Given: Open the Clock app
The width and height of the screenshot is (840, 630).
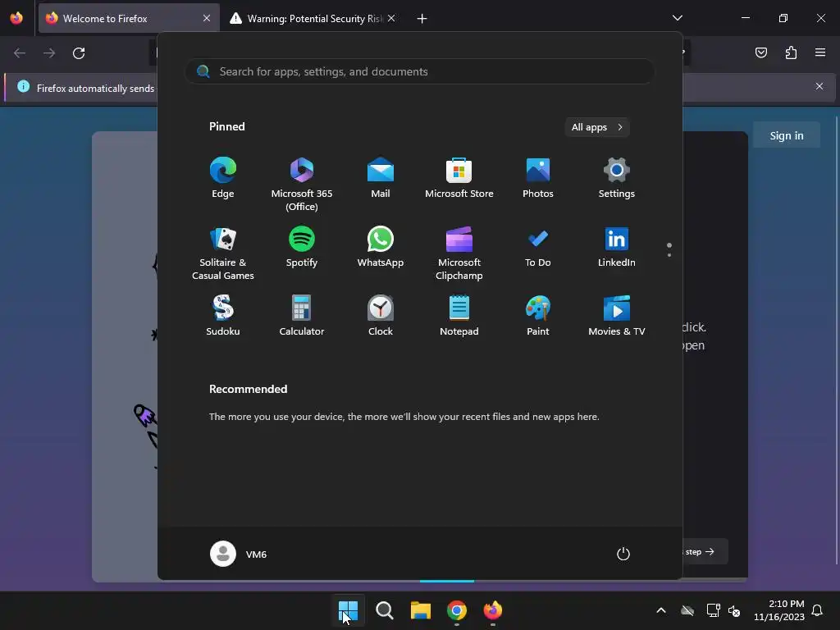Looking at the screenshot, I should [x=381, y=316].
